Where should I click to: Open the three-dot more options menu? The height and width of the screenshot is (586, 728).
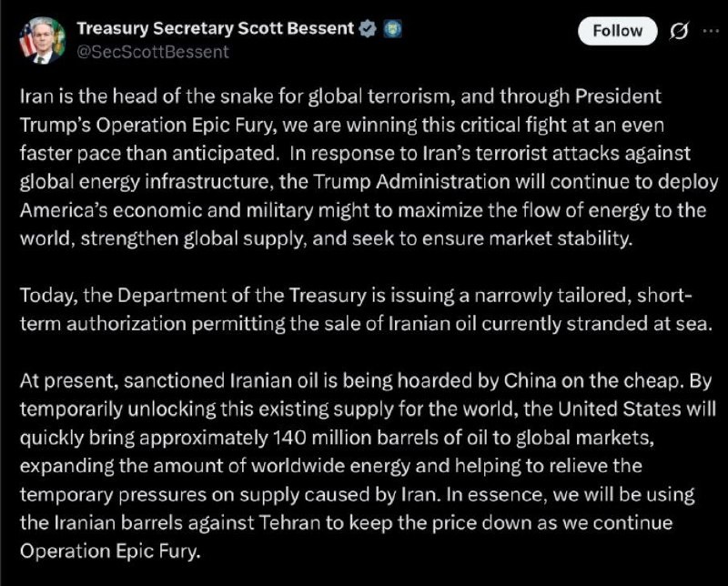[711, 31]
